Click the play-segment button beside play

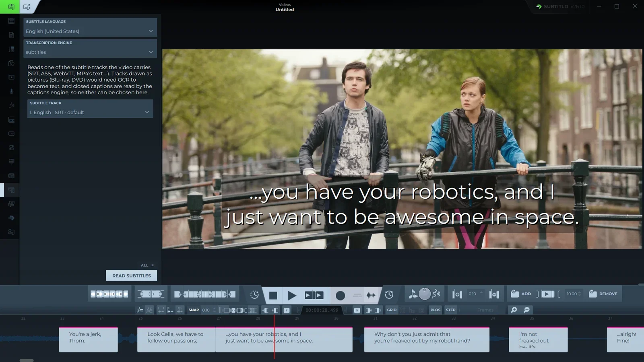point(314,295)
